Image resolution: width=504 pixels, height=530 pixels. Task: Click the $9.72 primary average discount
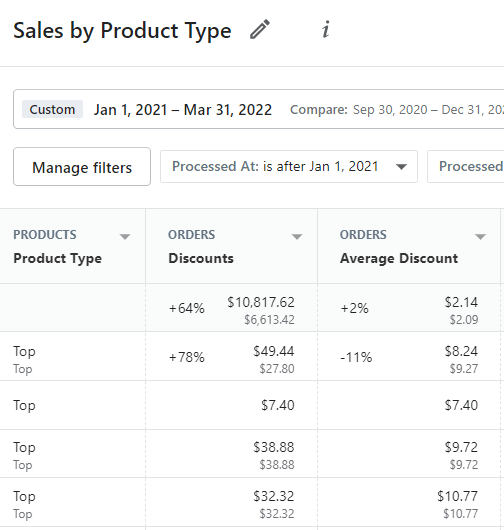coord(461,447)
